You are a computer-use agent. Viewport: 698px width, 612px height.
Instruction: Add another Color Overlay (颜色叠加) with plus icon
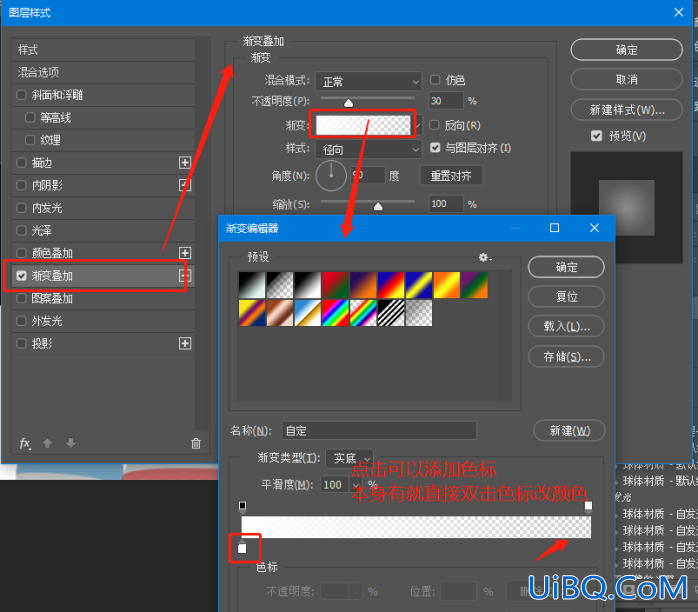pos(185,253)
